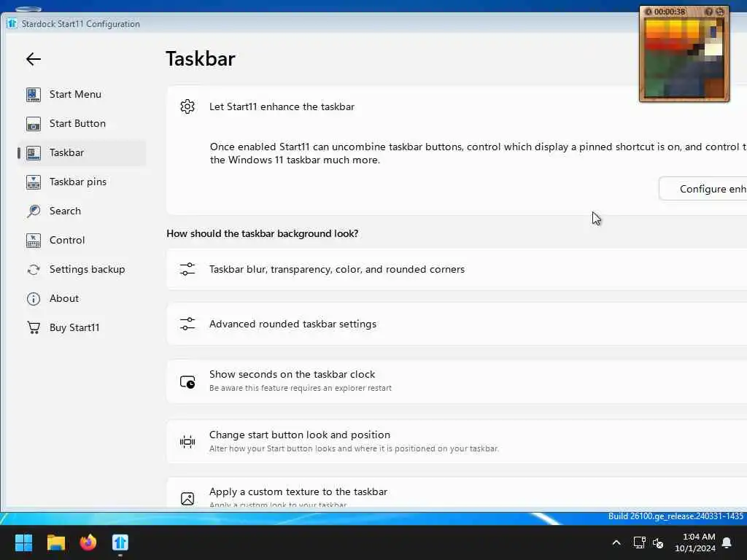Click image icon for custom texture
This screenshot has height=560, width=747.
[x=187, y=499]
